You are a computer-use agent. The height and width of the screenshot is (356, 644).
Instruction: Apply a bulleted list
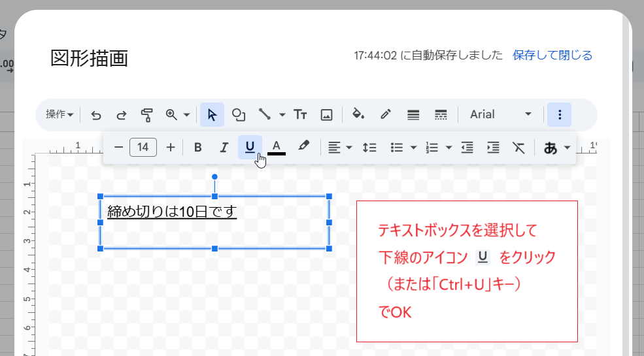(397, 148)
